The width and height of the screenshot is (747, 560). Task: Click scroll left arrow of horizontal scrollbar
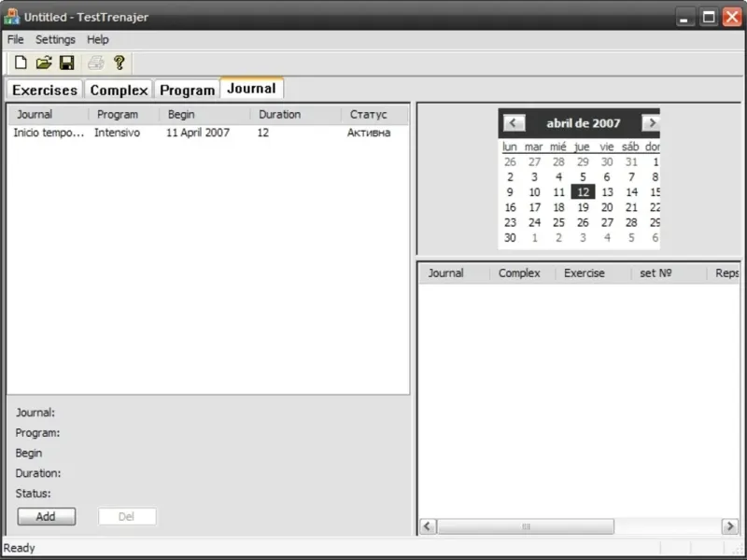(428, 526)
